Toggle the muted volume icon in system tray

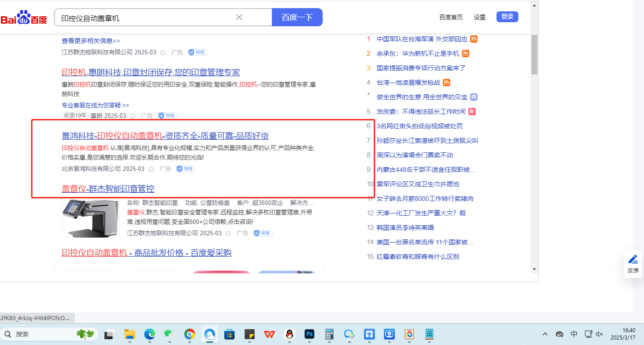coord(599,334)
